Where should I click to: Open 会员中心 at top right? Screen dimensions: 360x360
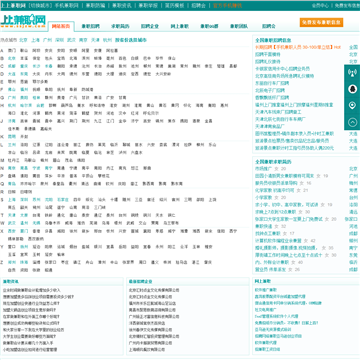320,5
